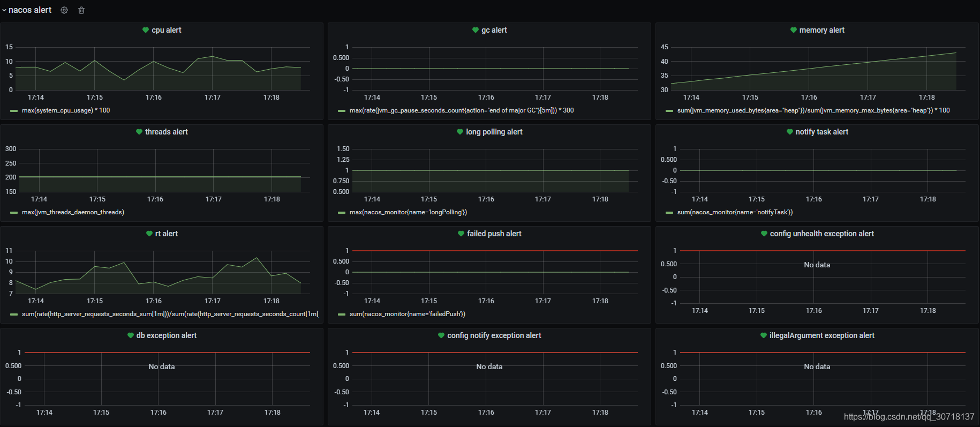Click the heart icon beside db exception alert
Screen dimensions: 980x427
131,335
